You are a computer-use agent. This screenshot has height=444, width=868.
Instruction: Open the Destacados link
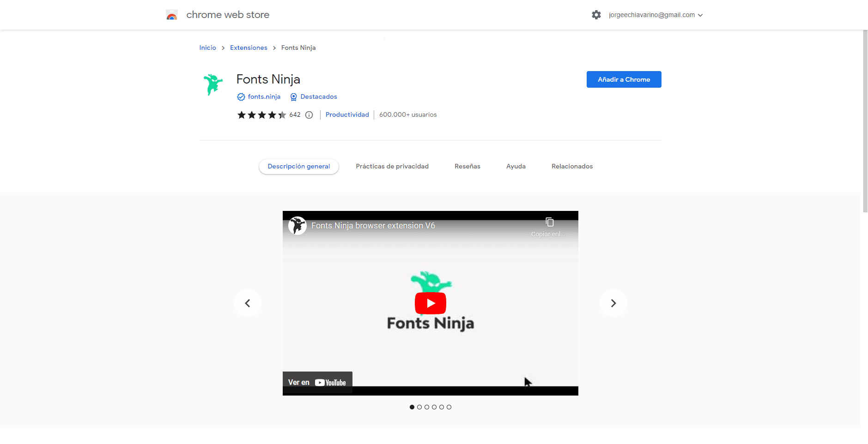[x=319, y=96]
